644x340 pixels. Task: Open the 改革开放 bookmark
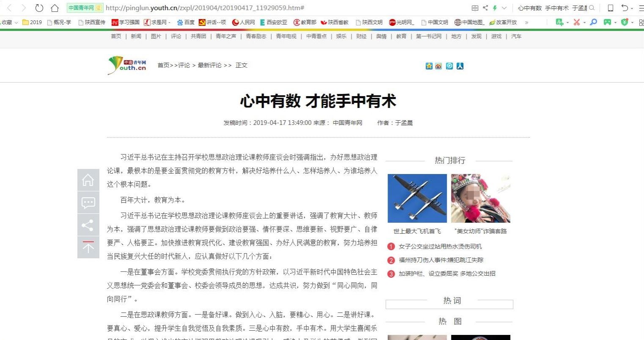(503, 22)
